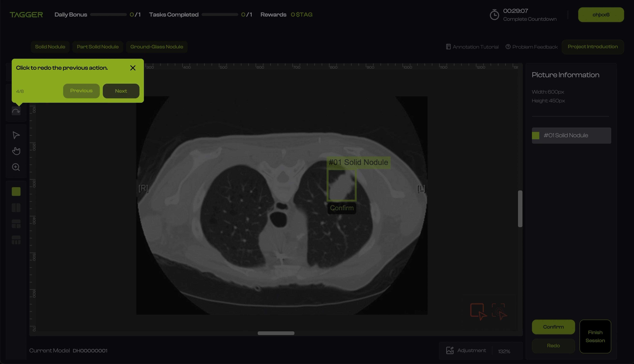Image resolution: width=634 pixels, height=364 pixels.
Task: Select the pointer arrow tool
Action: tap(16, 135)
